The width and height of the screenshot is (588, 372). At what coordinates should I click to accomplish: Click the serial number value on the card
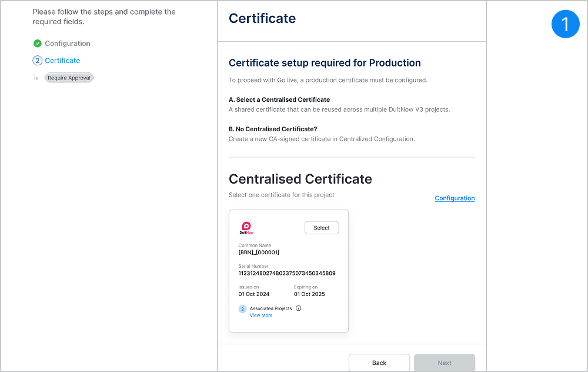point(286,273)
